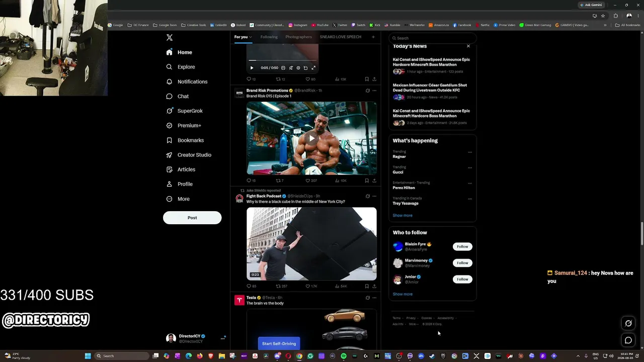Follow Marvimoney
The width and height of the screenshot is (644, 362).
[x=462, y=263]
